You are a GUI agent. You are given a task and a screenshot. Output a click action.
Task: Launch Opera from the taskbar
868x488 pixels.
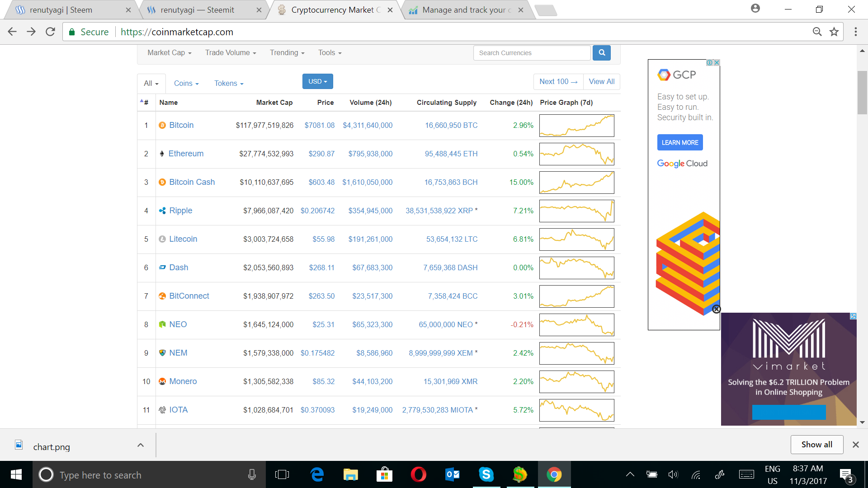click(418, 474)
